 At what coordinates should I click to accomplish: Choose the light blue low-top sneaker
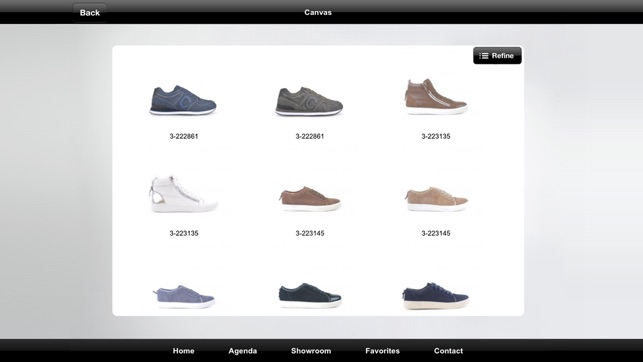click(184, 296)
